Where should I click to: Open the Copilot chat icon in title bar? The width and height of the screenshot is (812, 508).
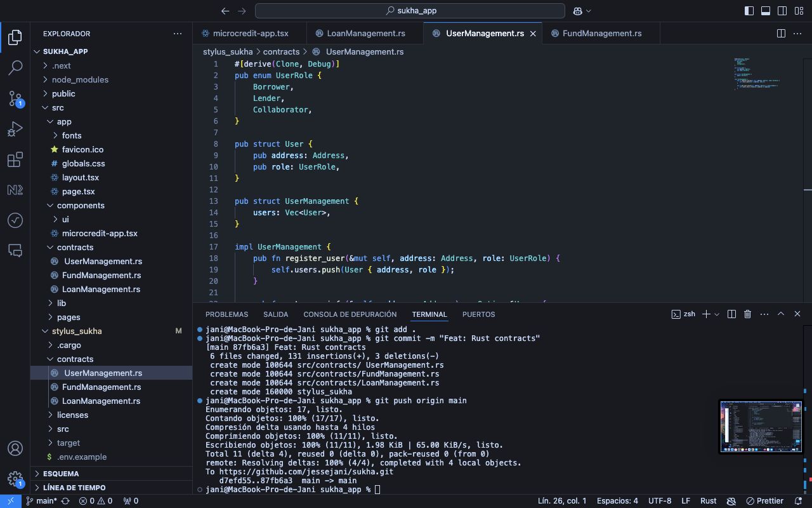578,11
